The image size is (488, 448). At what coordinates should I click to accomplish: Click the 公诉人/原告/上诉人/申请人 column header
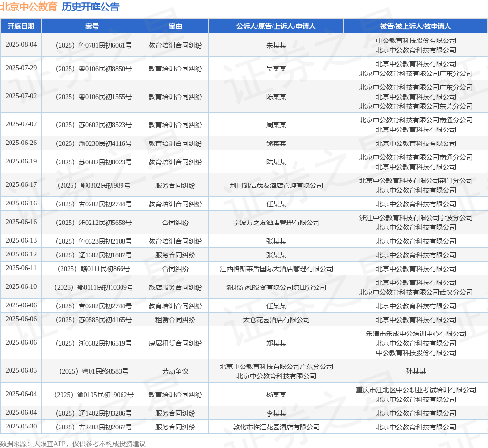276,26
